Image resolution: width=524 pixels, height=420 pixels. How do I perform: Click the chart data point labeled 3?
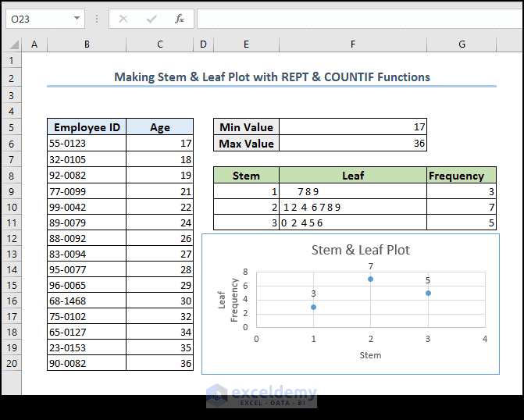[313, 307]
